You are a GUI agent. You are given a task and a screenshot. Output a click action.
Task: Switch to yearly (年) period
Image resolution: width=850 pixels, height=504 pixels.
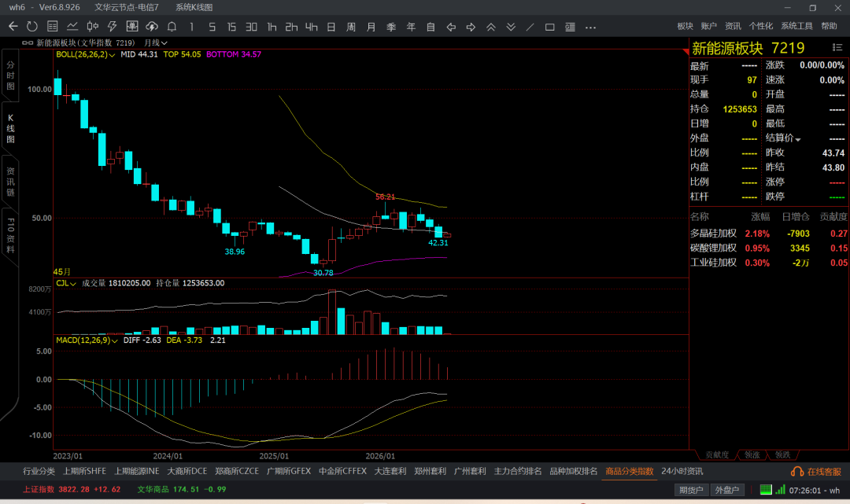pos(411,27)
